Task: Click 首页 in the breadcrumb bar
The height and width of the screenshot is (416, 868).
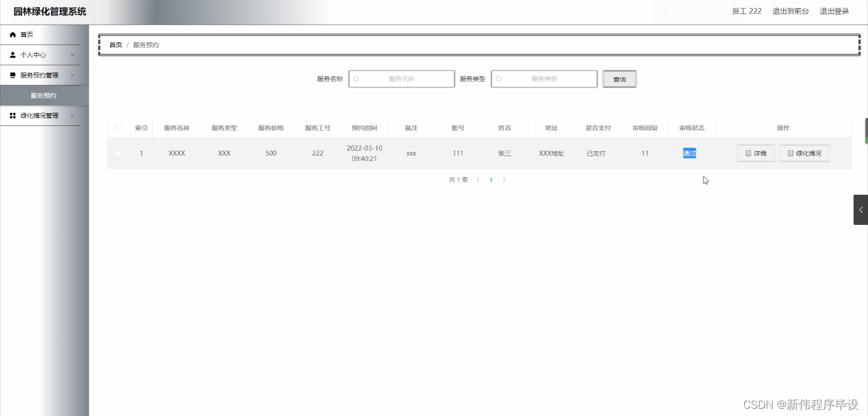Action: tap(115, 44)
